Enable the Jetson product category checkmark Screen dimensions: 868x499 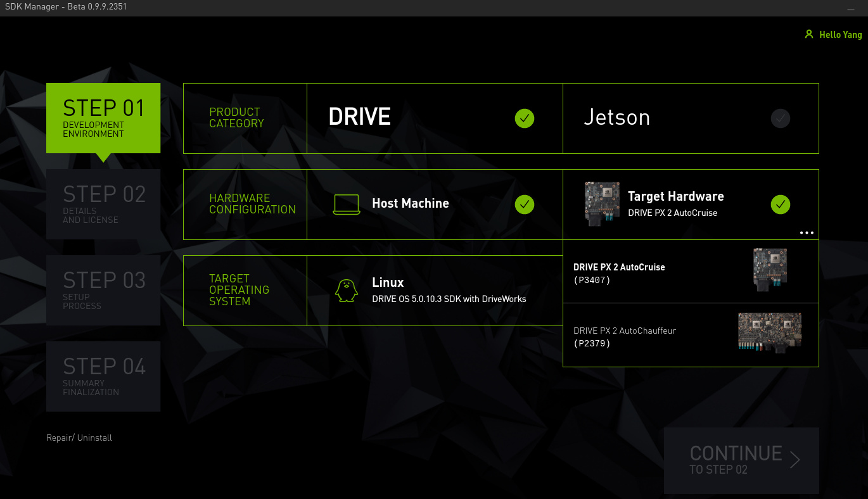tap(781, 118)
